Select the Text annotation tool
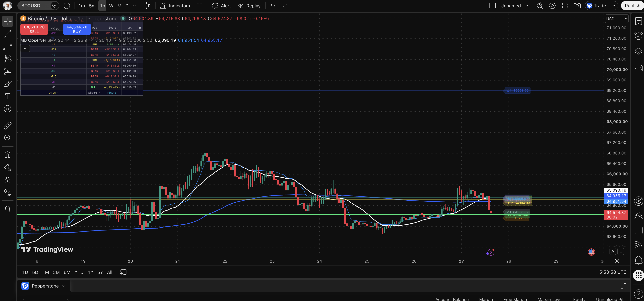 point(8,96)
